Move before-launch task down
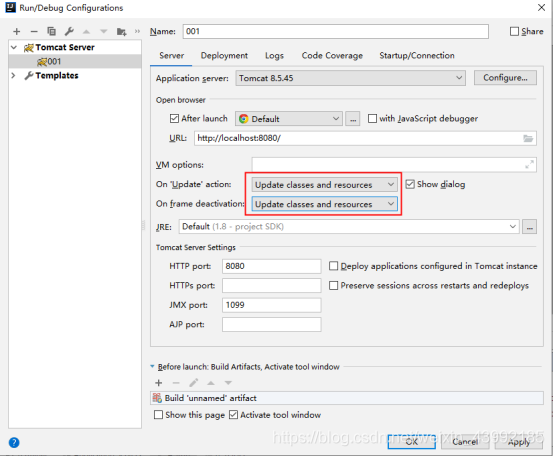 click(228, 383)
